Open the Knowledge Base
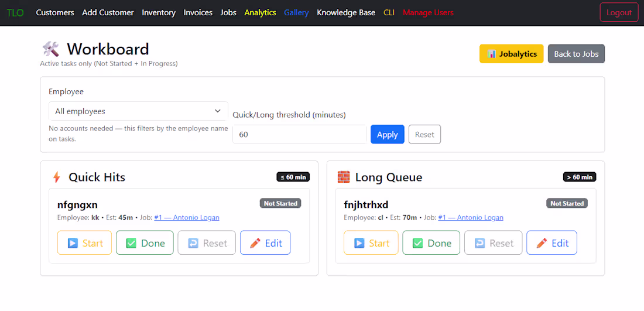Screen dimensions: 644x311 point(346,13)
